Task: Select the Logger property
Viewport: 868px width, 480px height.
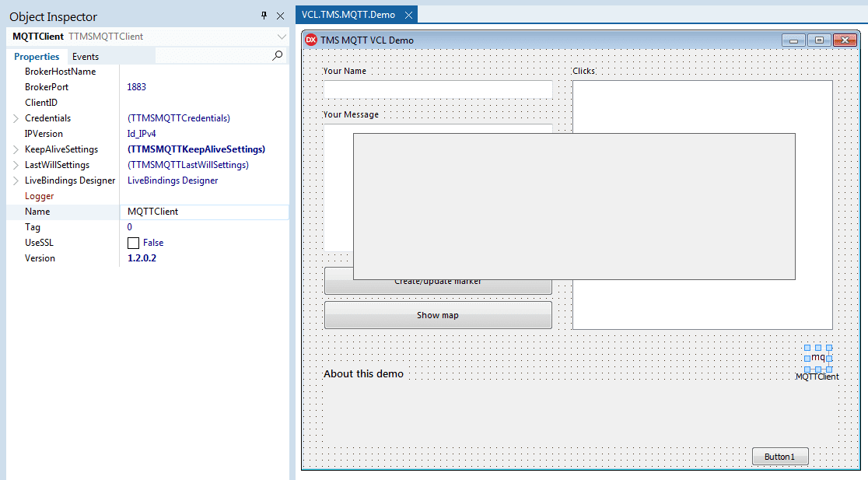Action: click(40, 196)
